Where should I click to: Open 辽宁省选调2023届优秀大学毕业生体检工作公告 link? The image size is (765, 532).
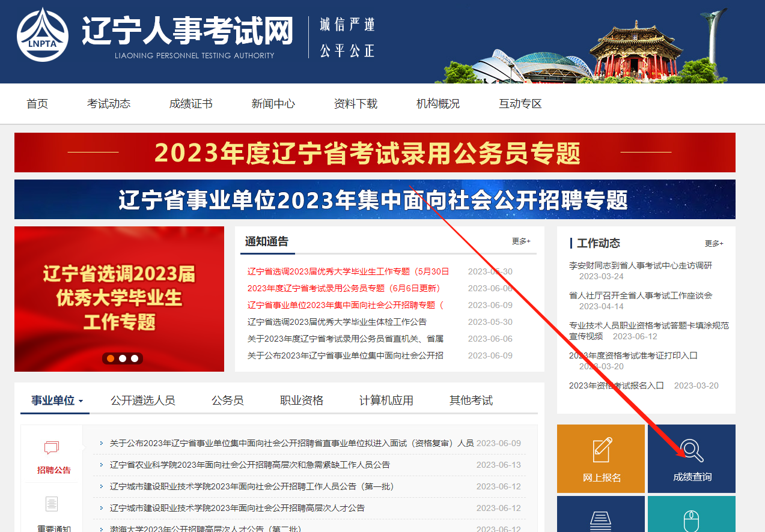(x=337, y=322)
